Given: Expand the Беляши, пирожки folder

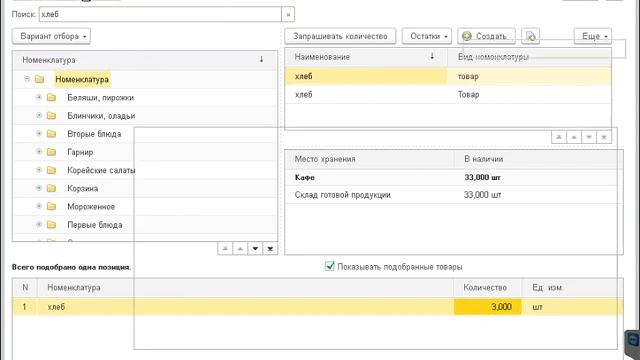Looking at the screenshot, I should 39,98.
